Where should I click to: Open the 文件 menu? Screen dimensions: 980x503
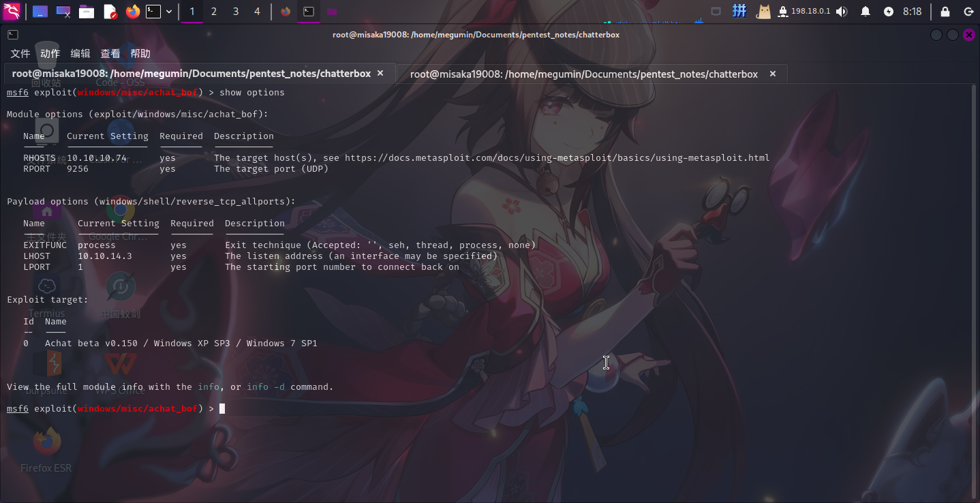(x=20, y=54)
